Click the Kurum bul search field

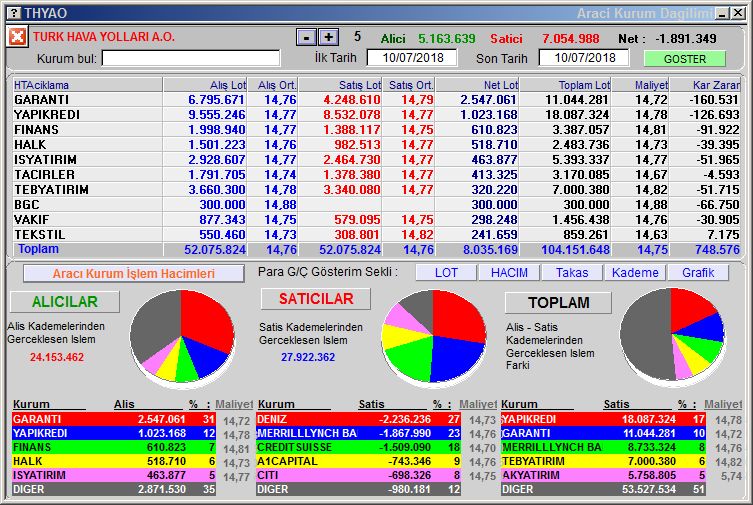pos(191,59)
